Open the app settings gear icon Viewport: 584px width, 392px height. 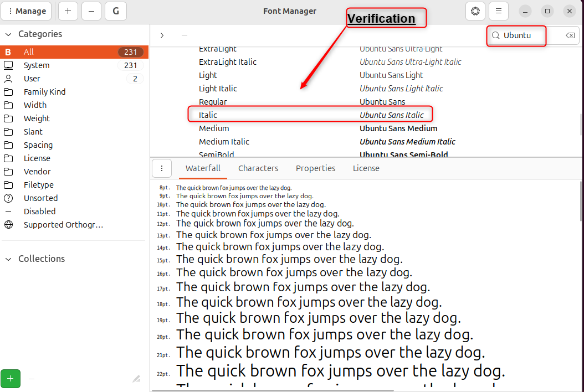tap(475, 11)
